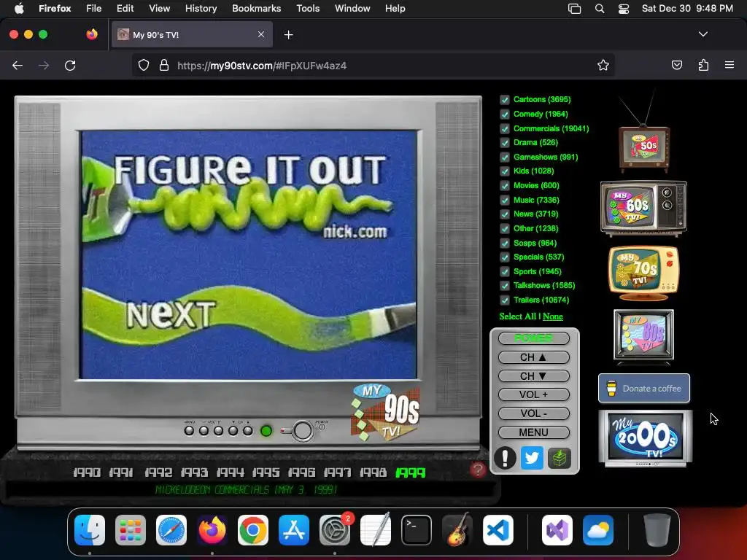Click the padlock site info icon

[x=164, y=65]
